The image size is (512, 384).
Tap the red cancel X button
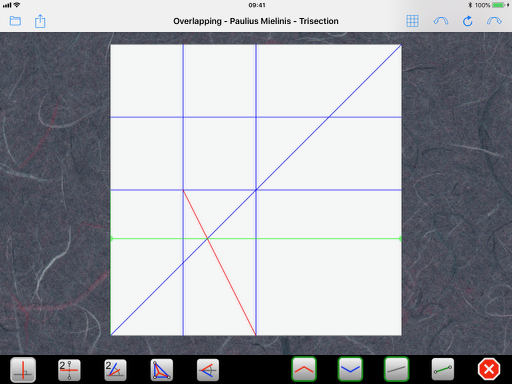click(x=489, y=369)
